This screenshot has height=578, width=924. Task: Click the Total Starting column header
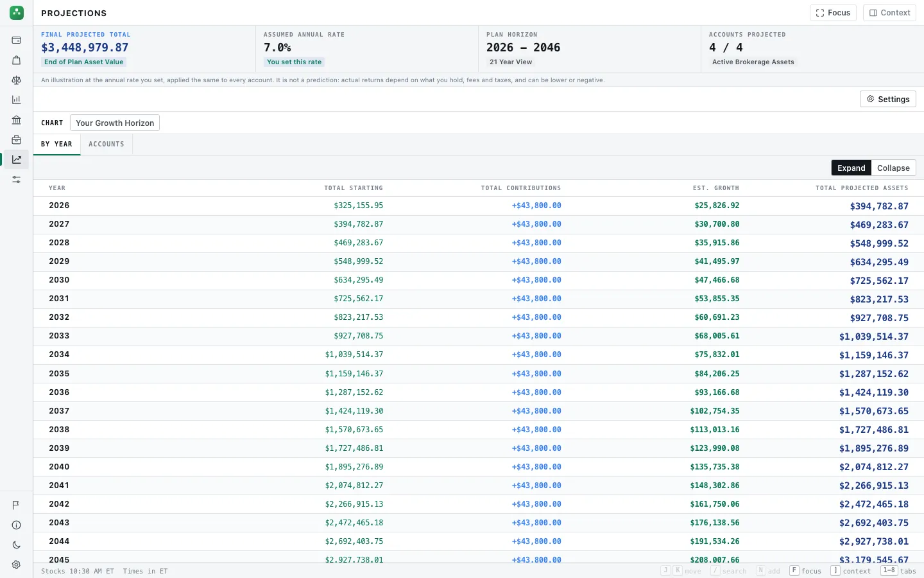coord(354,188)
